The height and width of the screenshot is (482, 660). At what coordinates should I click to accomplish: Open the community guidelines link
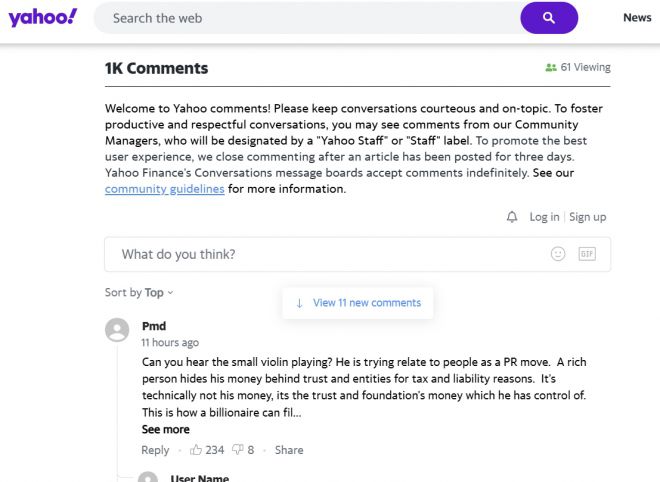164,190
